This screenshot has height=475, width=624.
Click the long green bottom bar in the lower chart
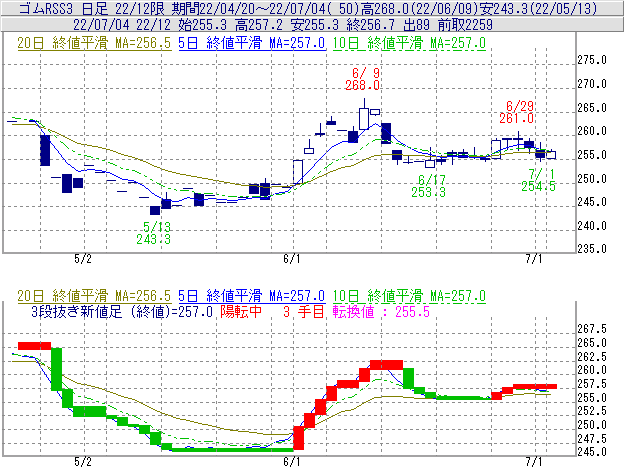click(233, 450)
